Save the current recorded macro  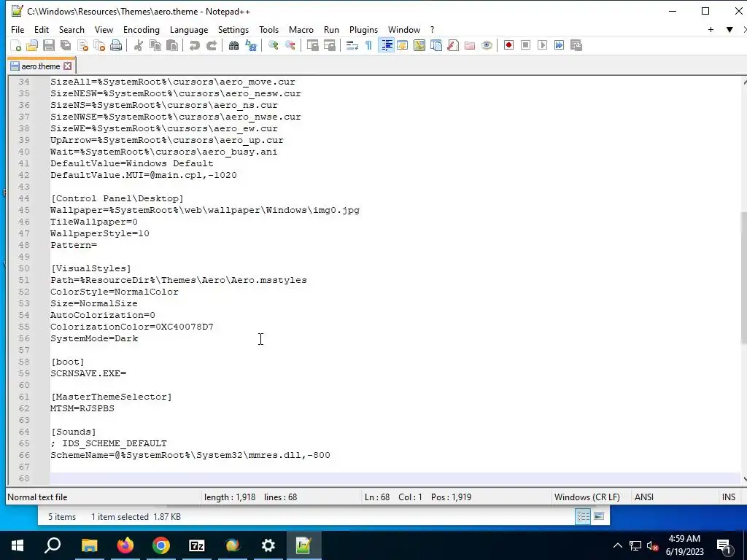[576, 45]
